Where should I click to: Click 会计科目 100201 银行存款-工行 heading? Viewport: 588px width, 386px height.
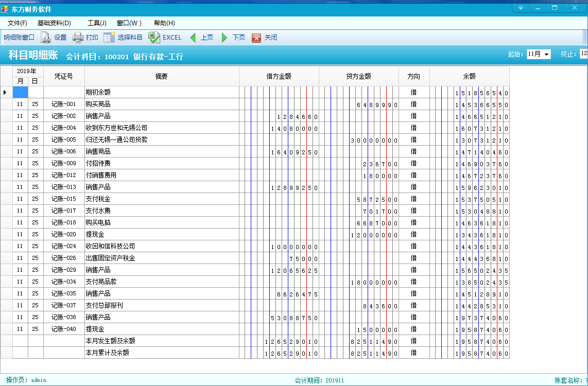click(x=125, y=57)
